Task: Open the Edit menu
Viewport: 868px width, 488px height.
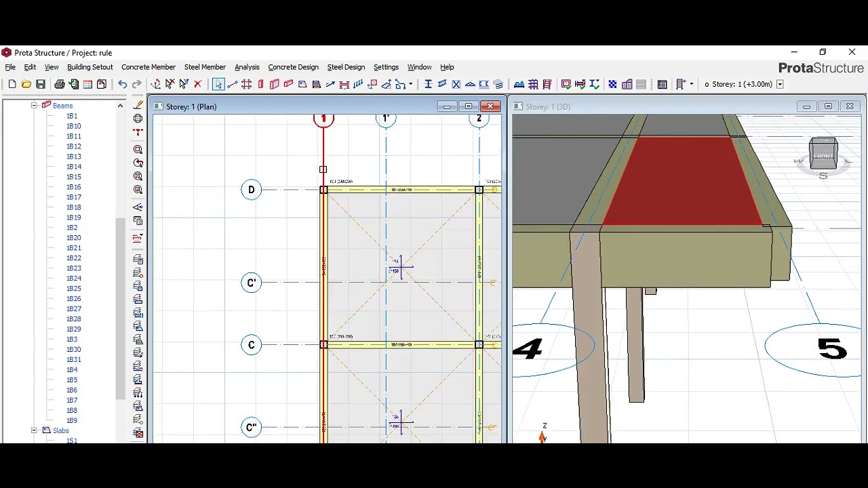Action: pyautogui.click(x=31, y=67)
